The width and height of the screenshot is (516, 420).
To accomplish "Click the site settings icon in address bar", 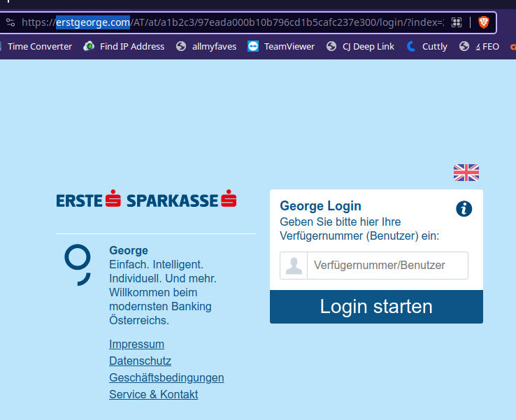I will click(x=10, y=22).
